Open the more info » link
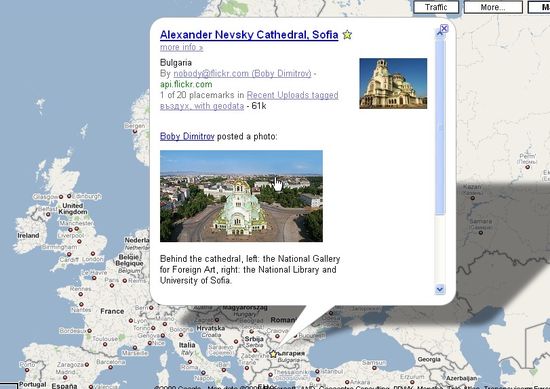The image size is (550, 389). (181, 47)
